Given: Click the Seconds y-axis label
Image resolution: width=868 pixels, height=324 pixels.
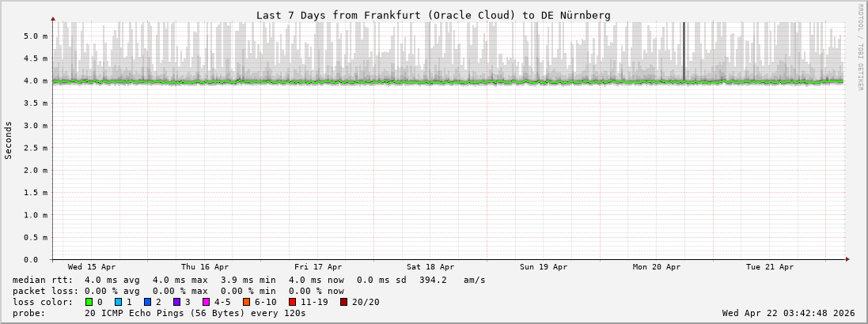Looking at the screenshot, I should point(9,140).
